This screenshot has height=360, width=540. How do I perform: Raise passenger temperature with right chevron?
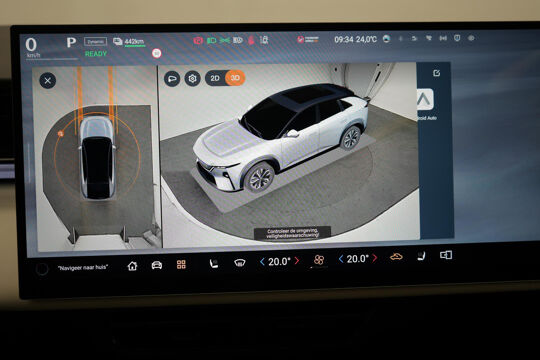(375, 258)
